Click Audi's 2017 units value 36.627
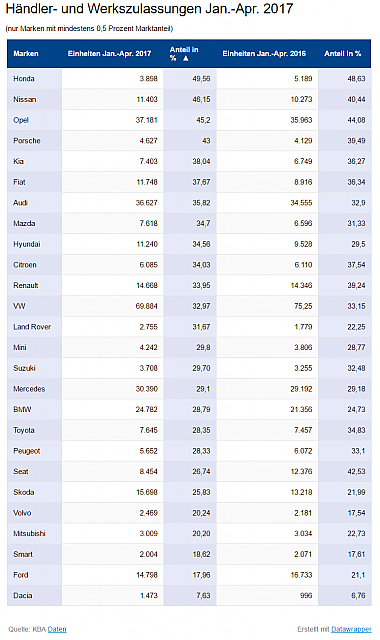Screen dimensions: 380x640 pyautogui.click(x=147, y=203)
